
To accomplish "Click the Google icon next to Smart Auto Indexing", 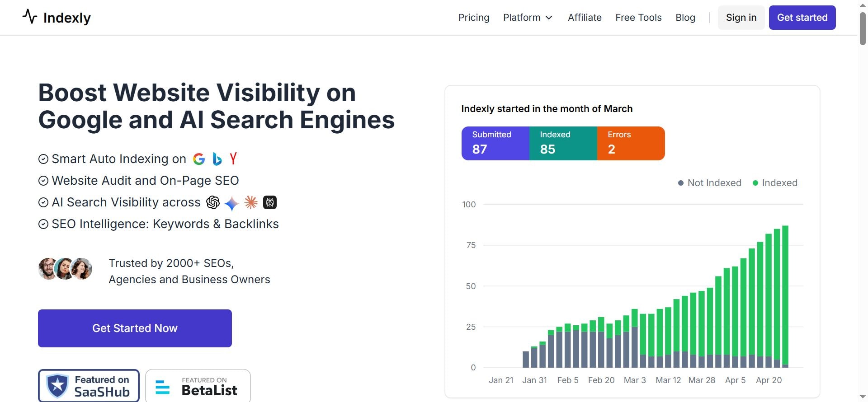I will point(199,159).
